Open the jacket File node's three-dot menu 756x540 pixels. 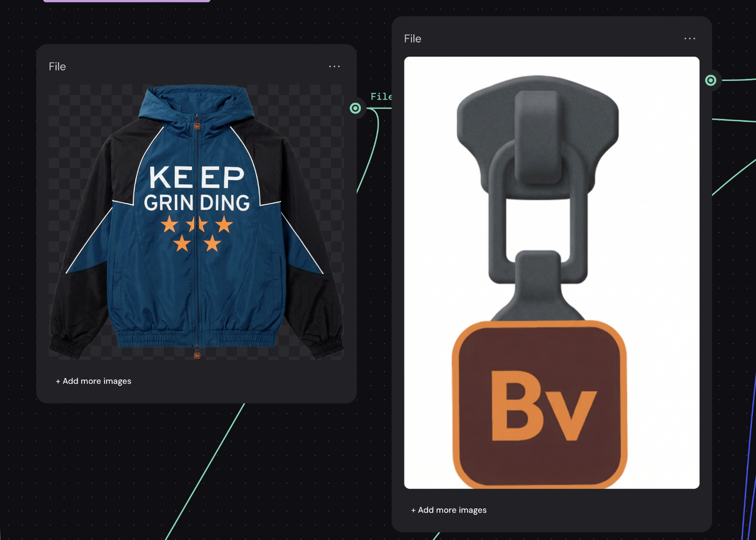pos(334,67)
